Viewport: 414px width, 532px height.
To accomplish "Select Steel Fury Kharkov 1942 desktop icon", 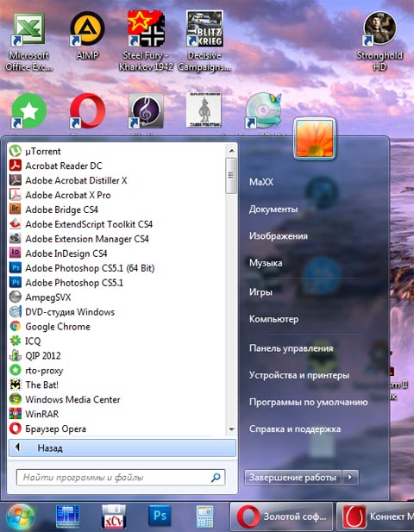I will coord(146,41).
